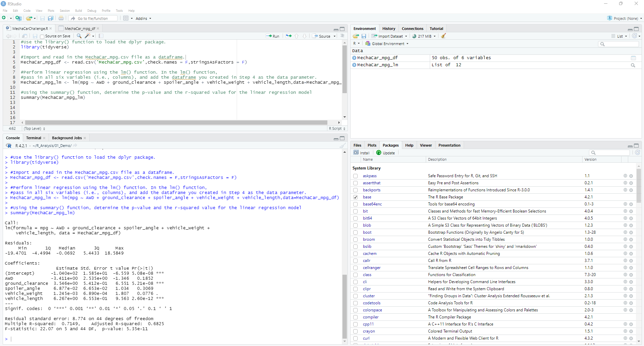Load the cli package via checkbox

click(x=356, y=282)
